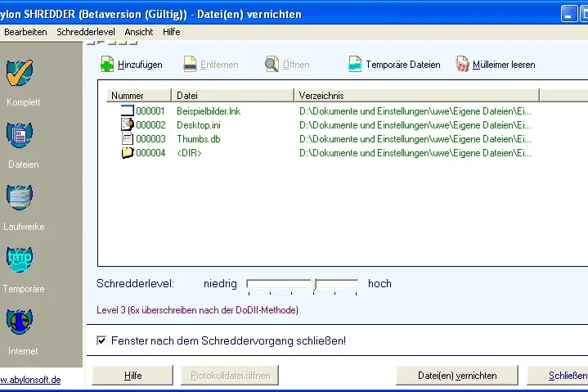Select the shortcut icon of row 000001
This screenshot has width=588, height=392.
coord(128,110)
